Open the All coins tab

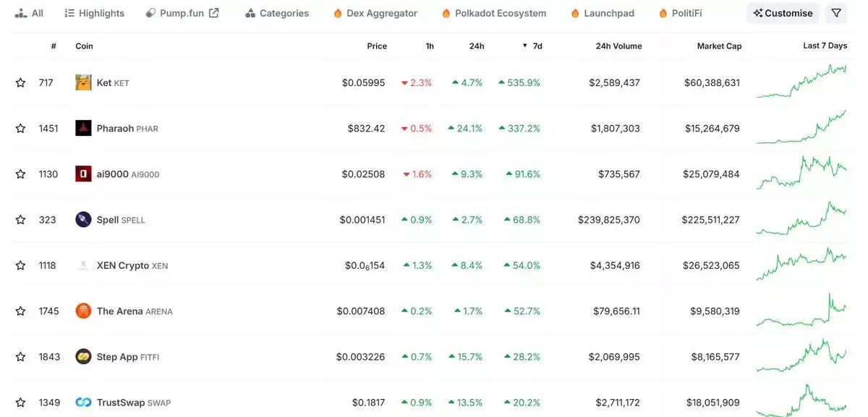(x=29, y=13)
